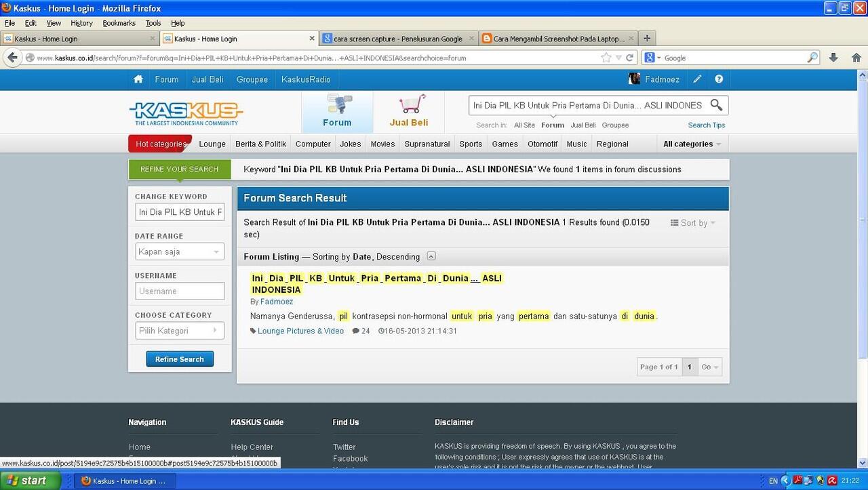Image resolution: width=868 pixels, height=490 pixels.
Task: Open the File menu
Action: (x=9, y=23)
